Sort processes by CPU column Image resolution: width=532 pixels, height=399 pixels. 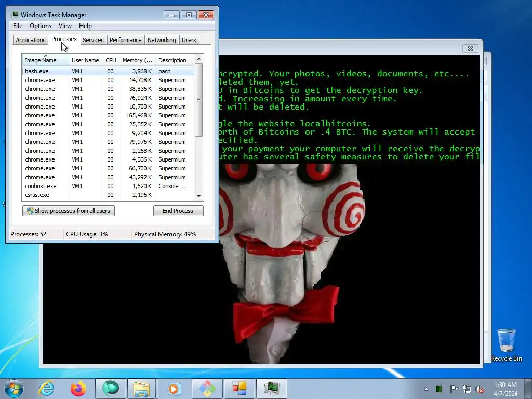[x=111, y=60]
